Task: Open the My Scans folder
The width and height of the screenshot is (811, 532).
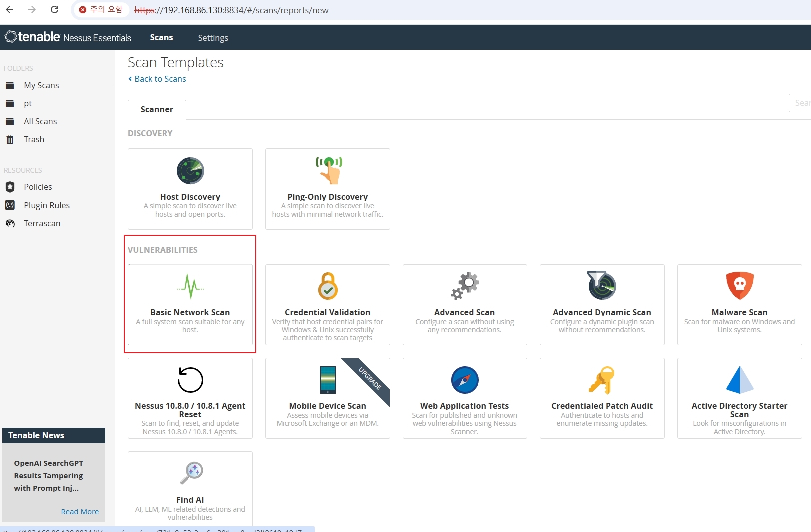Action: click(x=41, y=85)
